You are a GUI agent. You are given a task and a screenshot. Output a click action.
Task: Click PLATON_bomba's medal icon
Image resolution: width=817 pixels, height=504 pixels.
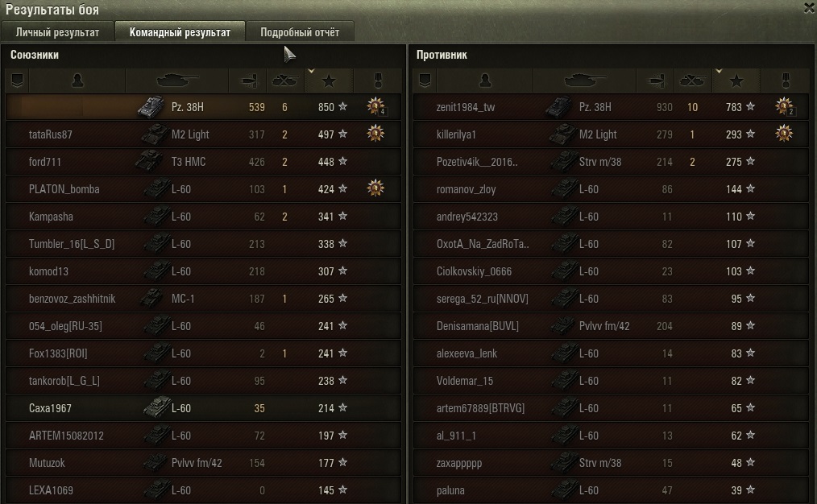[375, 188]
